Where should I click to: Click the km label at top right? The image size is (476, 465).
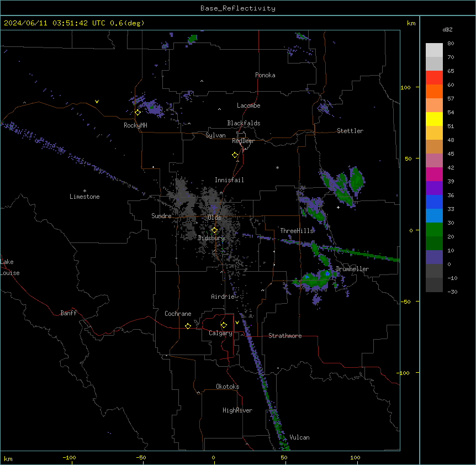point(411,23)
